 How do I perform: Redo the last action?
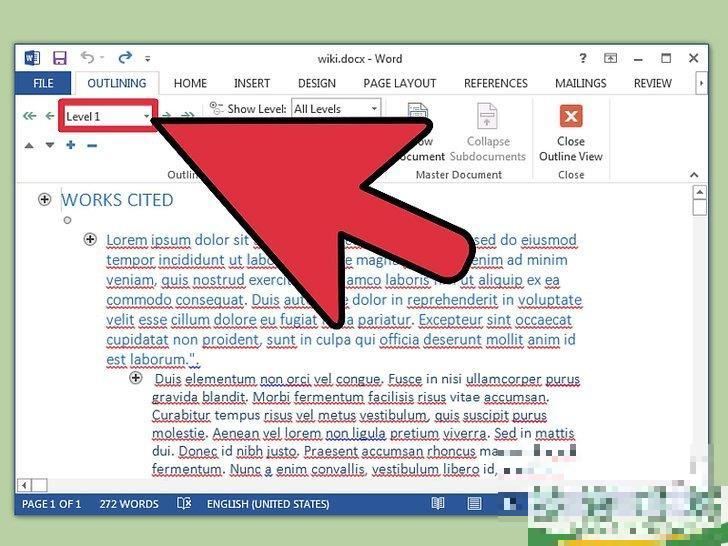(125, 58)
